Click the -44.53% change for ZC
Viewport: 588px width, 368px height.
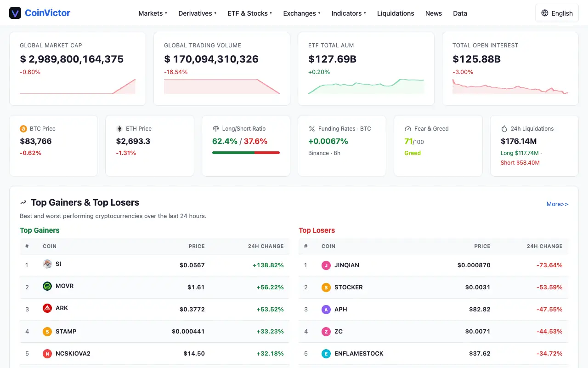pos(549,332)
